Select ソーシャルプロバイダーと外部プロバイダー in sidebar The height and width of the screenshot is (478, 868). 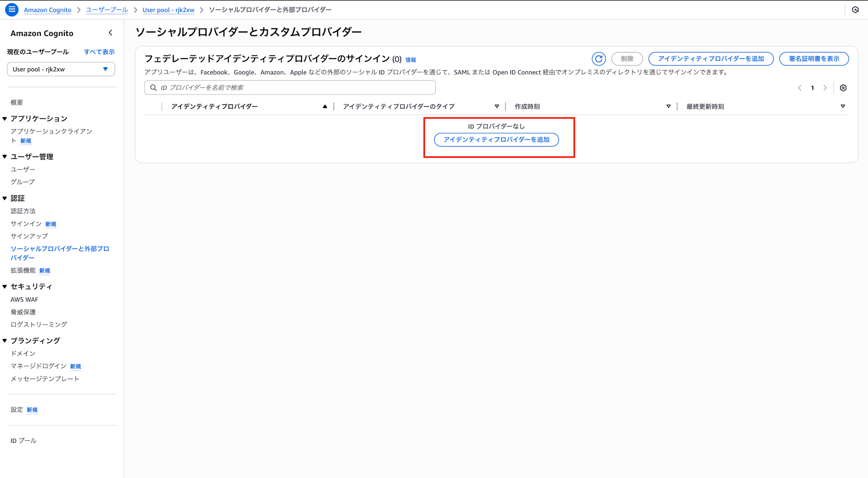point(60,253)
